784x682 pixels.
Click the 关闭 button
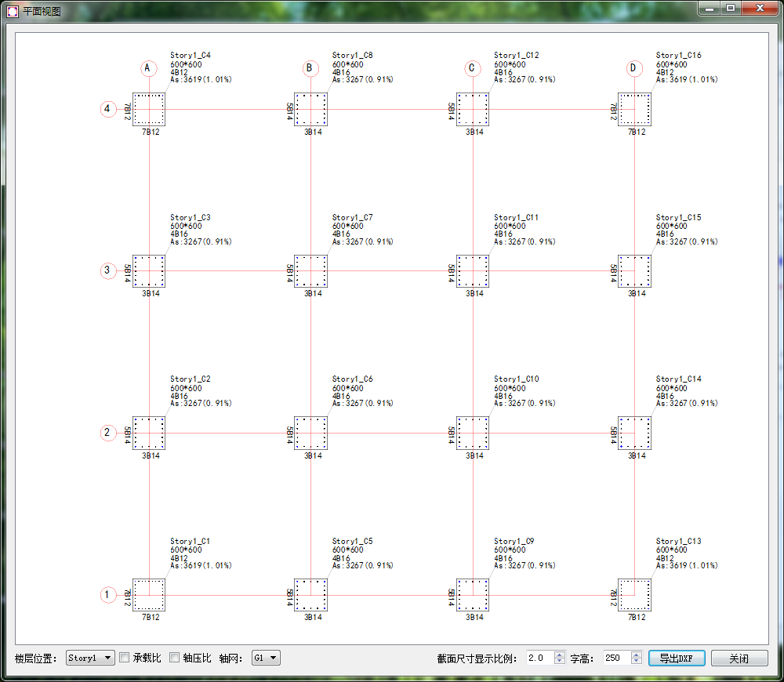coord(739,658)
